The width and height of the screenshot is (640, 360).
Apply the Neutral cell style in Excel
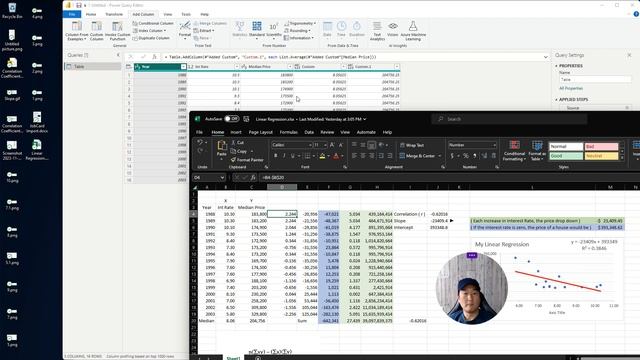[601, 156]
